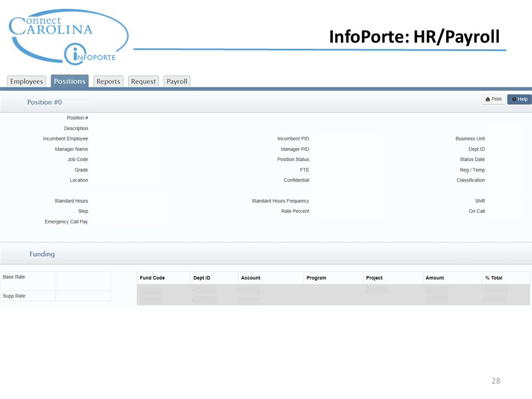This screenshot has height=399, width=532.
Task: Switch to the Reports tab
Action: pos(108,81)
